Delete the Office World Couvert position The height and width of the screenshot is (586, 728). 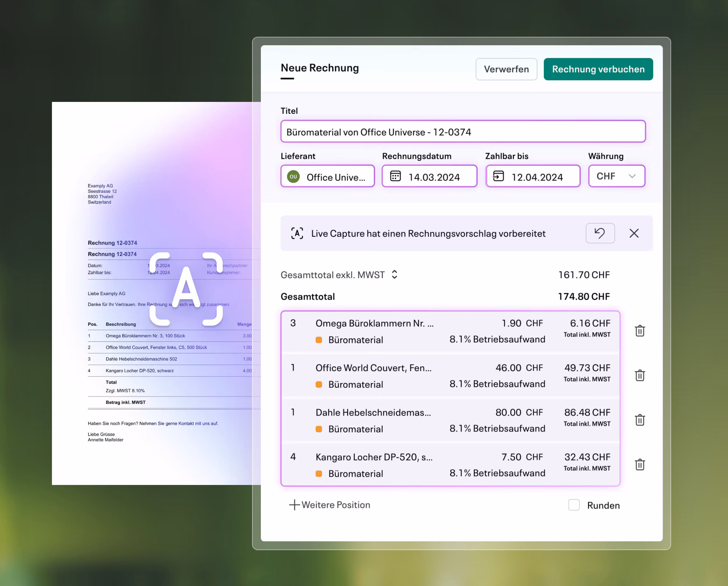(x=640, y=375)
